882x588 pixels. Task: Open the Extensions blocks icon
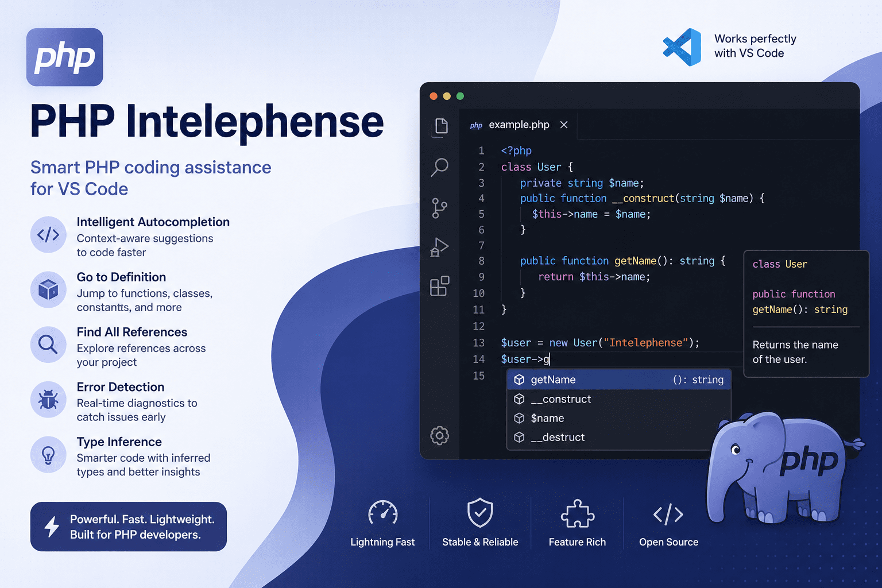[x=440, y=286]
